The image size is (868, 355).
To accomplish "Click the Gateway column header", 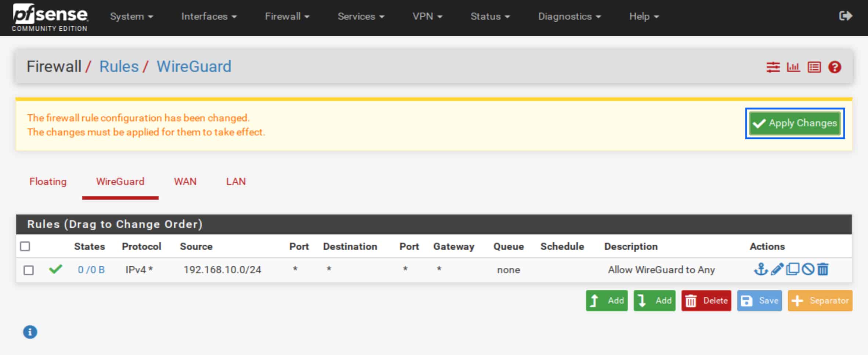I will (454, 247).
